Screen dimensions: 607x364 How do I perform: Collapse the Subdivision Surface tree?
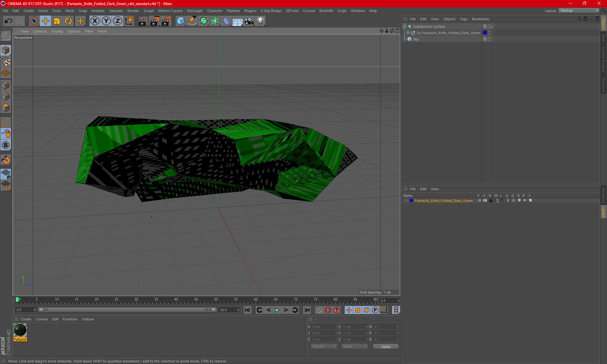click(x=405, y=27)
